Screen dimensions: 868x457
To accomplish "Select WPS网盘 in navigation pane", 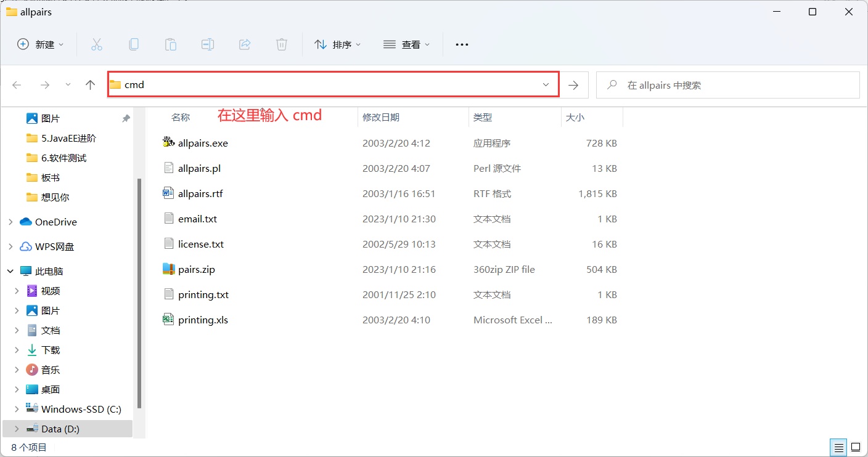I will [x=47, y=246].
